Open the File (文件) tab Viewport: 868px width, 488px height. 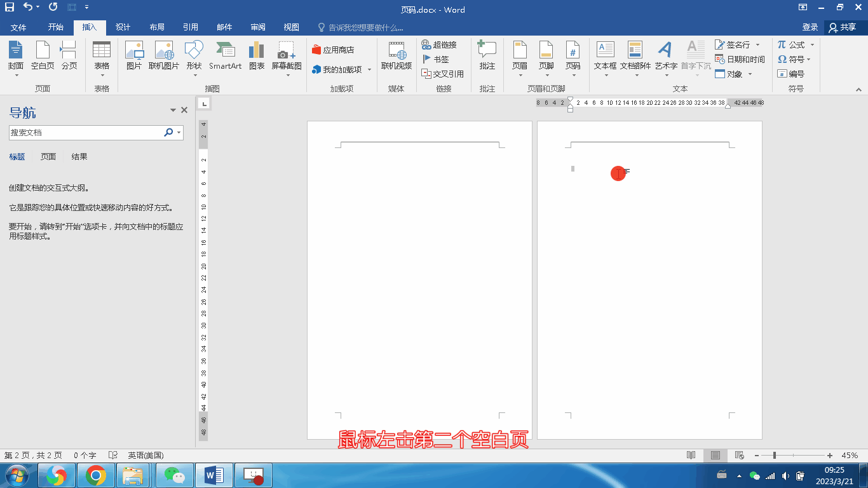pos(18,27)
